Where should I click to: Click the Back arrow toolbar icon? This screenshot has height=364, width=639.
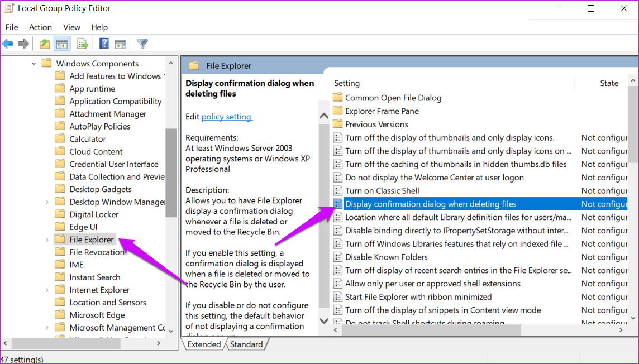pyautogui.click(x=8, y=44)
